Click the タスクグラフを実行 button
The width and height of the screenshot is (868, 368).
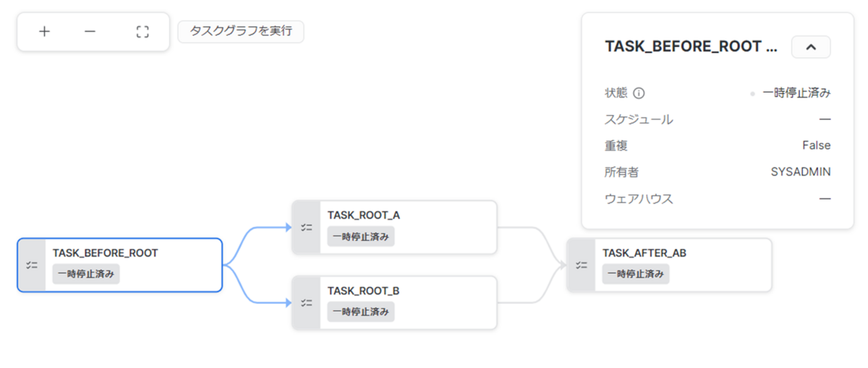click(x=241, y=32)
